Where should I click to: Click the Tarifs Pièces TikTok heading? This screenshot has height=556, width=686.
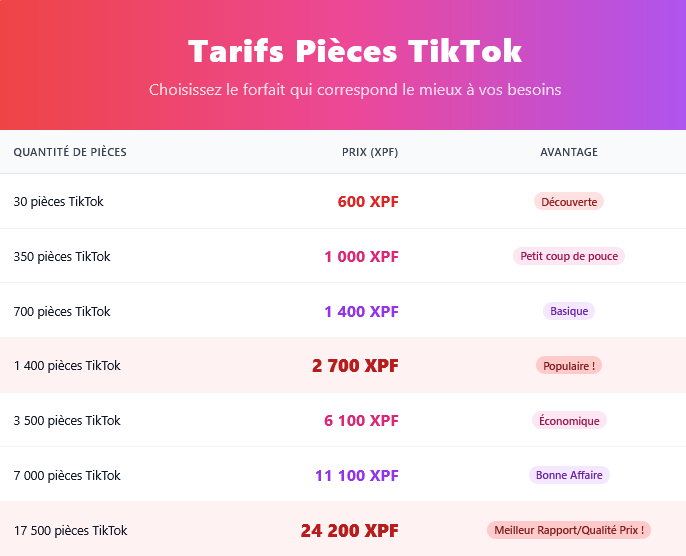[x=355, y=51]
